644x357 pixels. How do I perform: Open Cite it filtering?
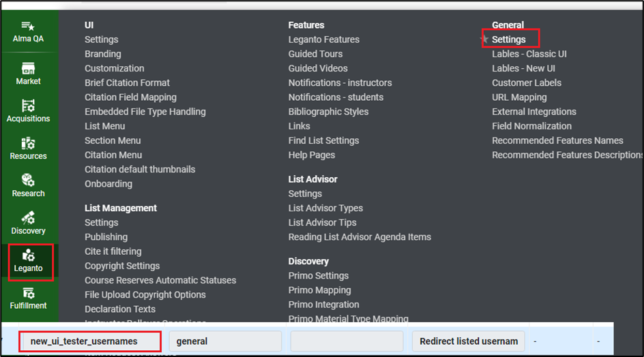click(x=113, y=251)
